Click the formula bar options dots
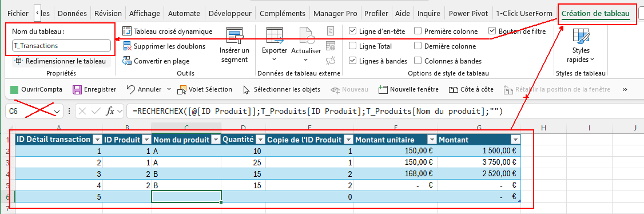This screenshot has width=644, height=214. tap(69, 111)
